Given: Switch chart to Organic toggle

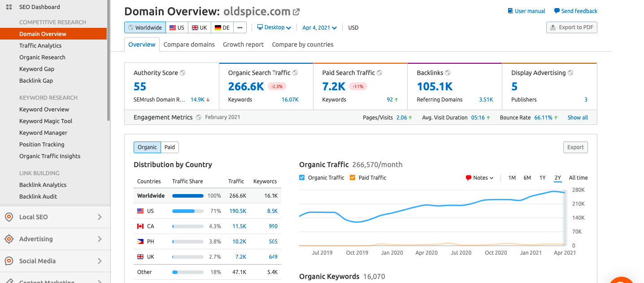Looking at the screenshot, I should pos(147,147).
